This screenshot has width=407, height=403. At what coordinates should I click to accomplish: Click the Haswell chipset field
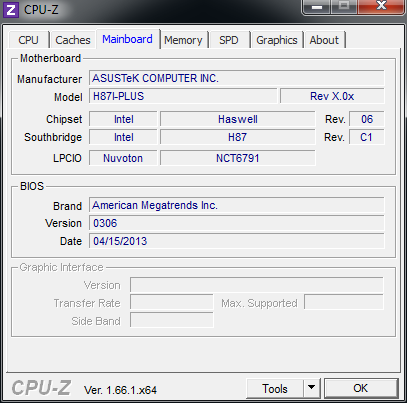click(x=238, y=119)
